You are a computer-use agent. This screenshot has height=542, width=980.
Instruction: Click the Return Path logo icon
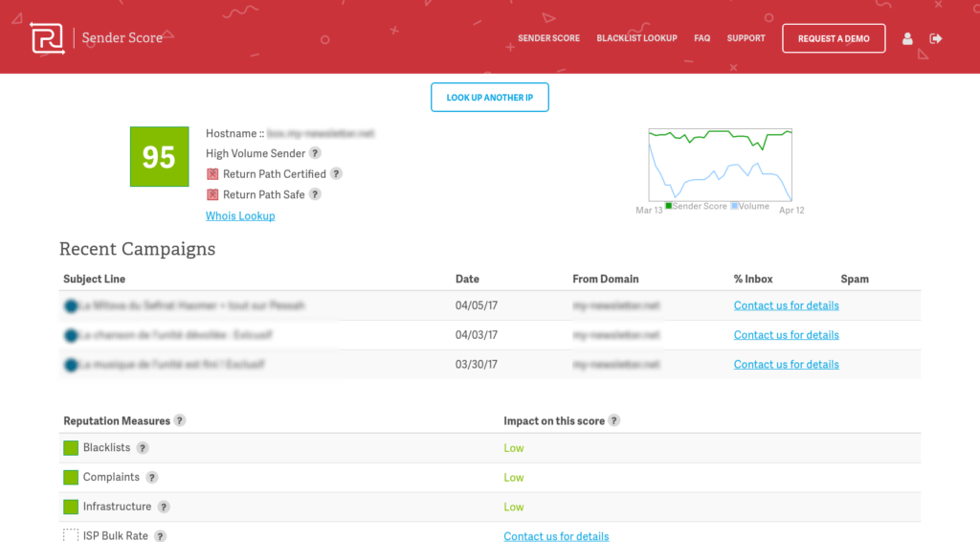coord(48,38)
